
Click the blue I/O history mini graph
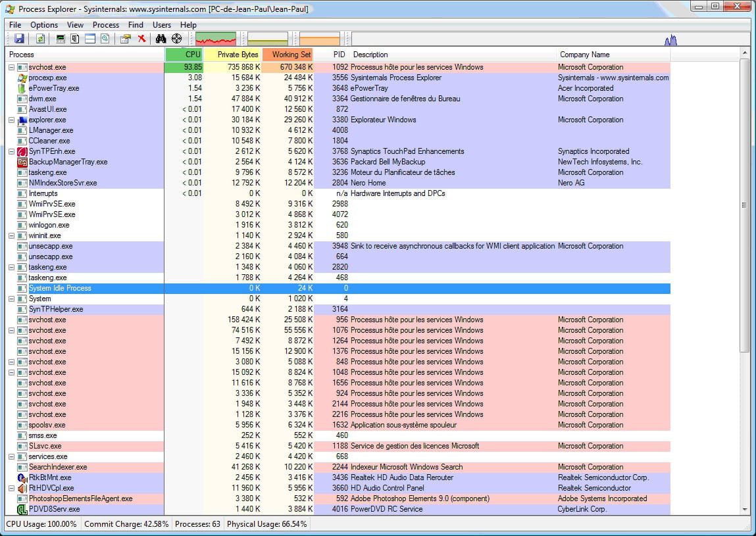pos(551,39)
